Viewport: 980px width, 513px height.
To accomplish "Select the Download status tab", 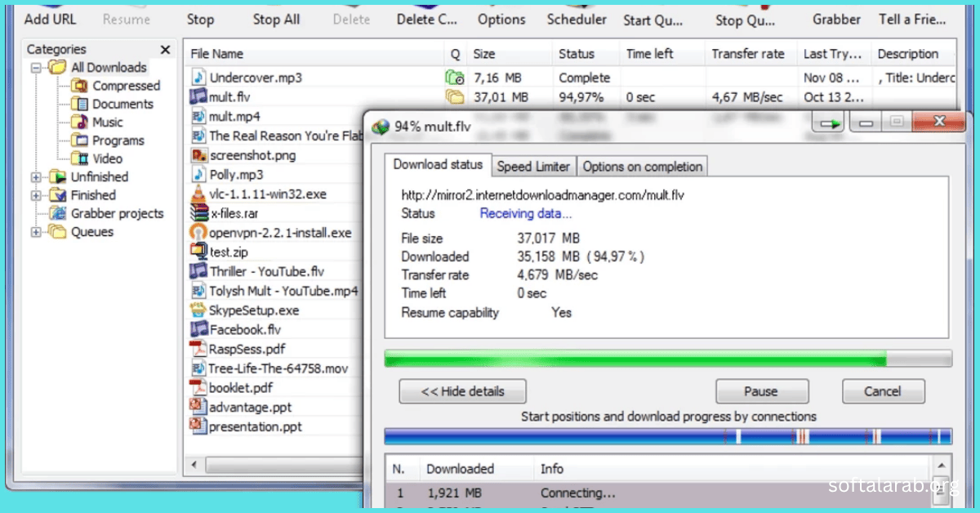I will pos(438,165).
